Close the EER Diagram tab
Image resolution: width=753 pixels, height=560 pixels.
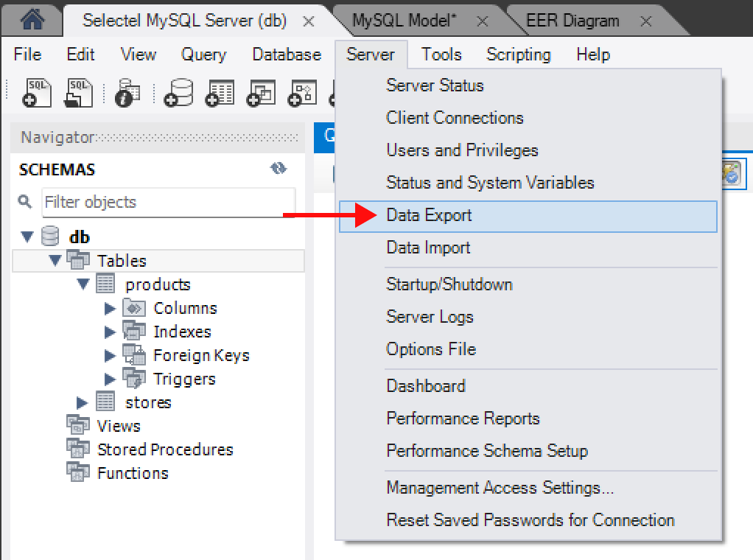(x=646, y=21)
